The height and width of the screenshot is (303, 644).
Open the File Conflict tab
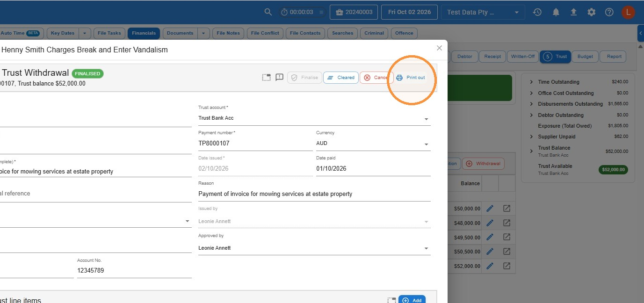265,33
